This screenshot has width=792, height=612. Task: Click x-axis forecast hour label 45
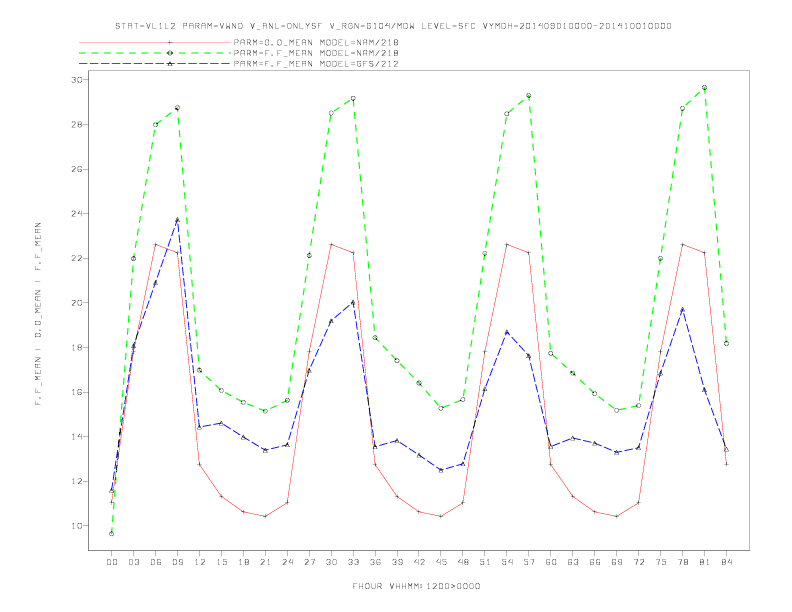[441, 562]
